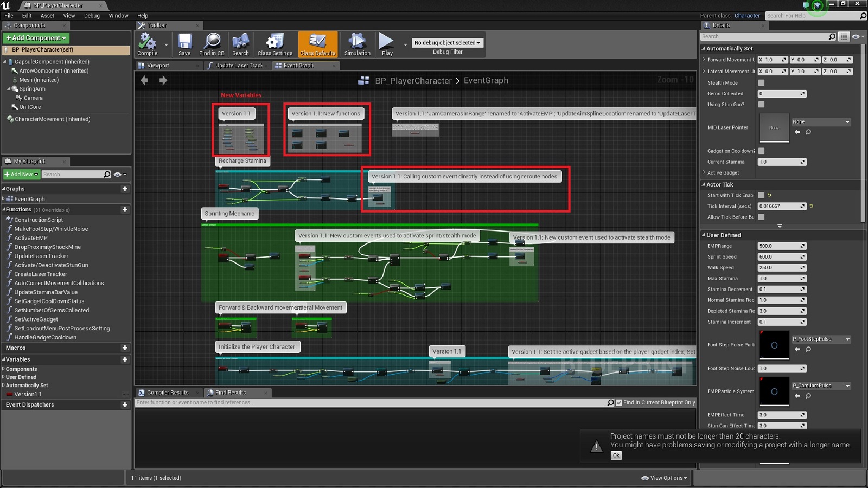Toggle Class Defaults view
The image size is (868, 488).
coord(317,44)
